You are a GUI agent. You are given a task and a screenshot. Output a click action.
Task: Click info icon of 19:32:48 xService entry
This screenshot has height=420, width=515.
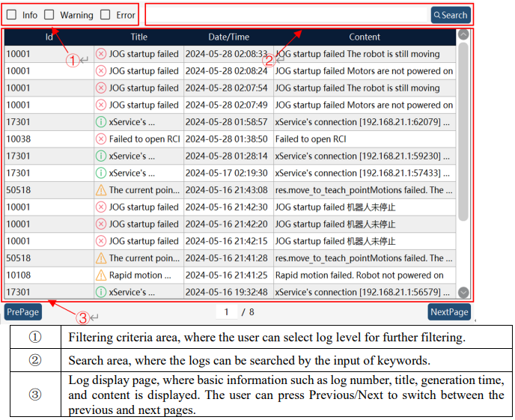[x=101, y=292]
